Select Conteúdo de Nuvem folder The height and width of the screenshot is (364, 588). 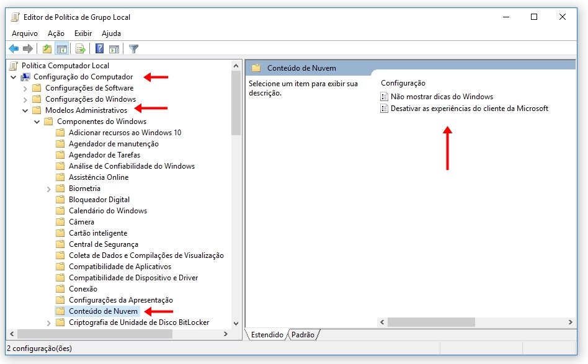(103, 311)
